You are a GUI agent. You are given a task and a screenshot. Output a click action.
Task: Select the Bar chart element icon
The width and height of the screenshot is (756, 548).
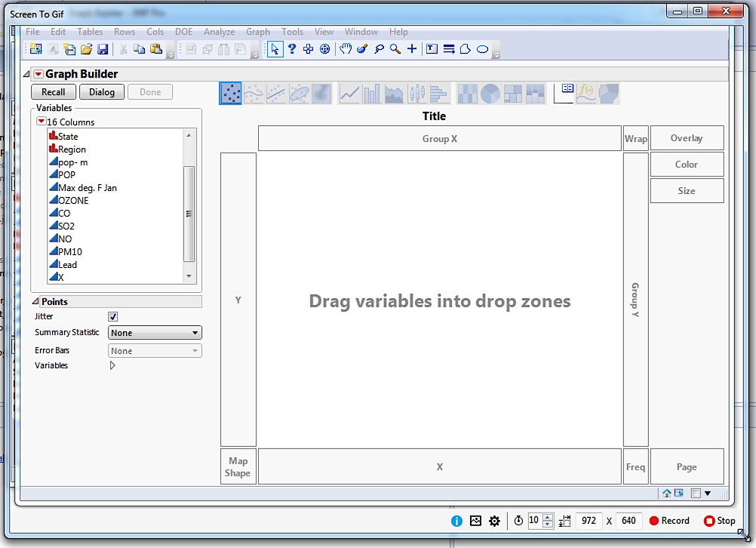click(x=371, y=93)
